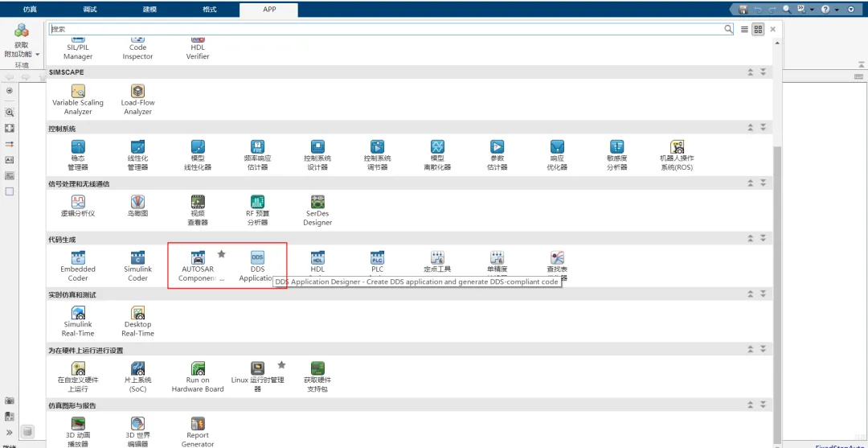This screenshot has height=448, width=868.
Task: Move the SIMSCAPE category up
Action: click(x=751, y=72)
